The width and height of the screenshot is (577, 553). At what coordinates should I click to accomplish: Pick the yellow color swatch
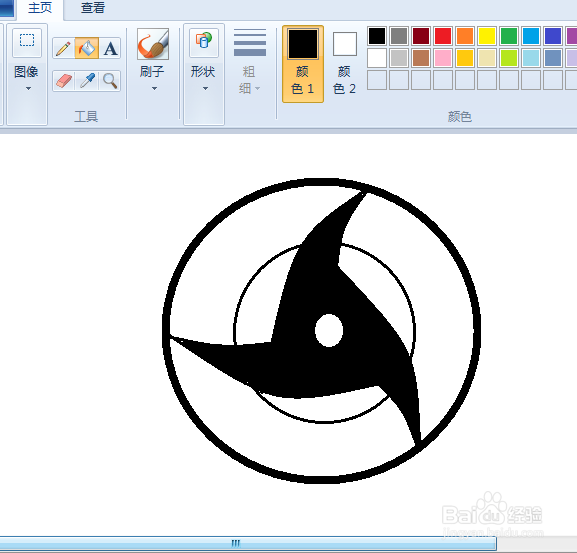click(487, 36)
